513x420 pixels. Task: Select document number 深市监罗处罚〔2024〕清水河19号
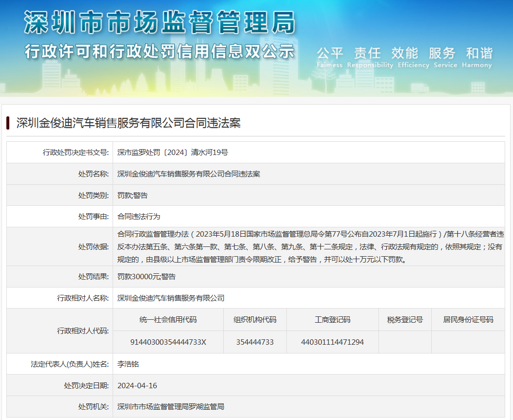click(173, 153)
